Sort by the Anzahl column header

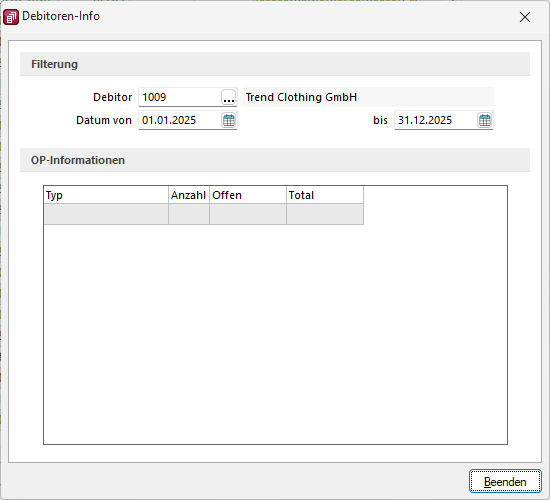click(189, 195)
